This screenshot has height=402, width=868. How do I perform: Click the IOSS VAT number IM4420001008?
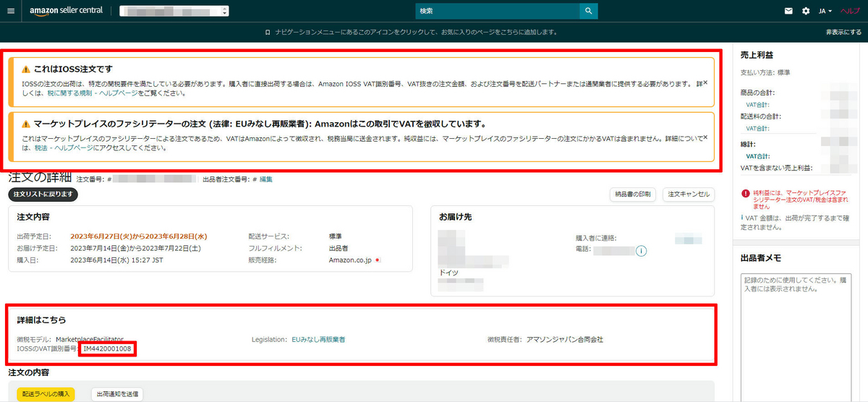pyautogui.click(x=108, y=349)
